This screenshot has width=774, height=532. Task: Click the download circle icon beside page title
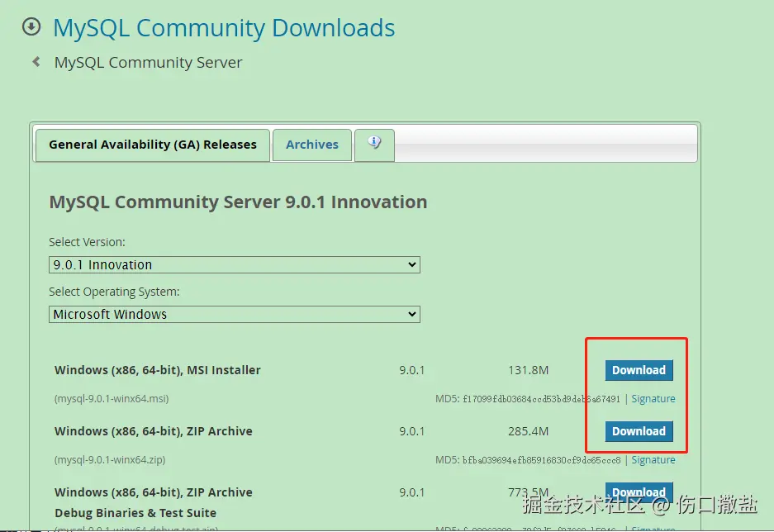click(x=31, y=26)
